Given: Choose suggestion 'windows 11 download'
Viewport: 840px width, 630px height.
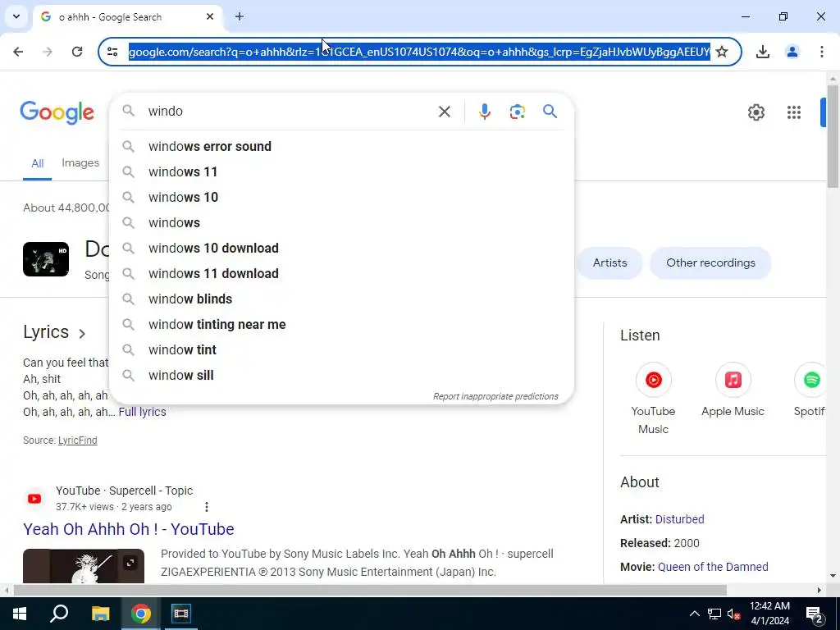Looking at the screenshot, I should [341, 274].
